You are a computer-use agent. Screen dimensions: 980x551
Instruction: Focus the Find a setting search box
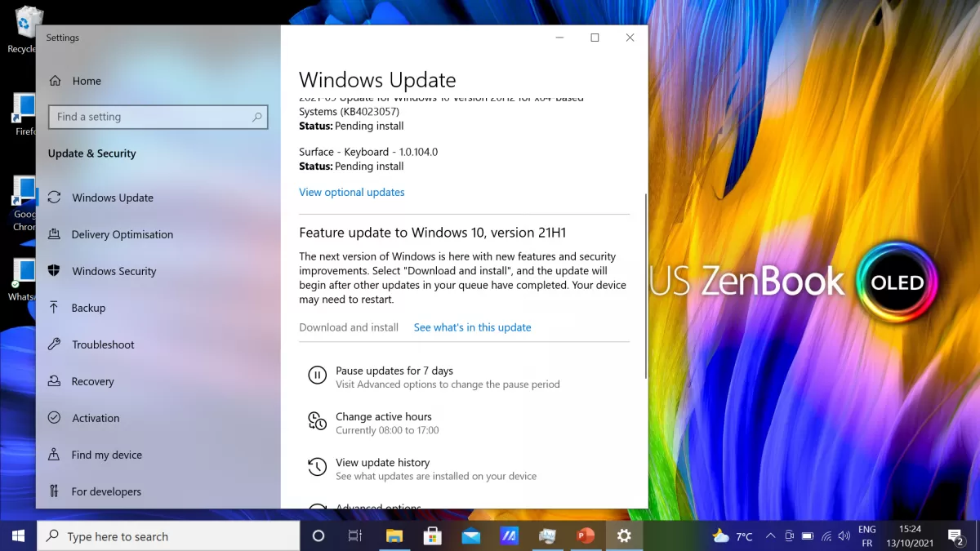[158, 117]
